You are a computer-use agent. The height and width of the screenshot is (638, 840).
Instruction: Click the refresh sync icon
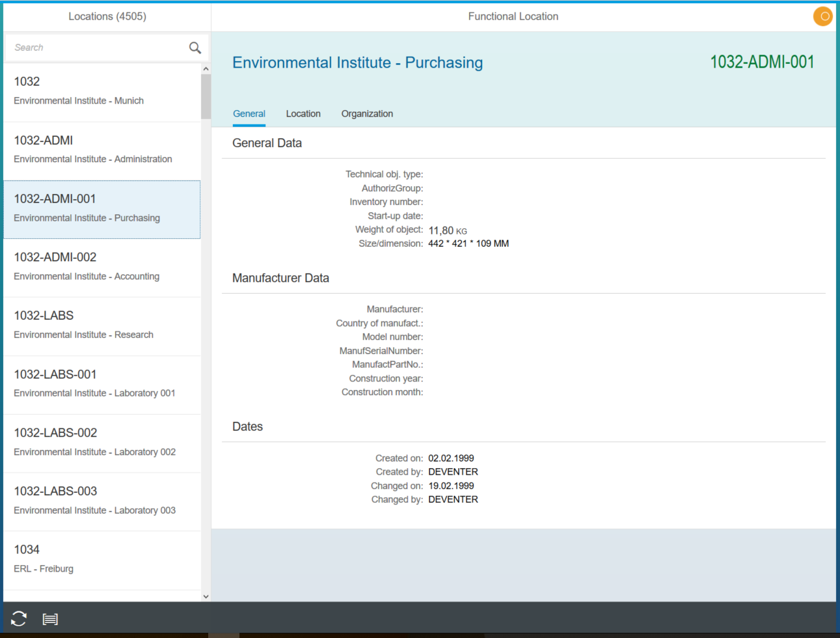(x=19, y=618)
